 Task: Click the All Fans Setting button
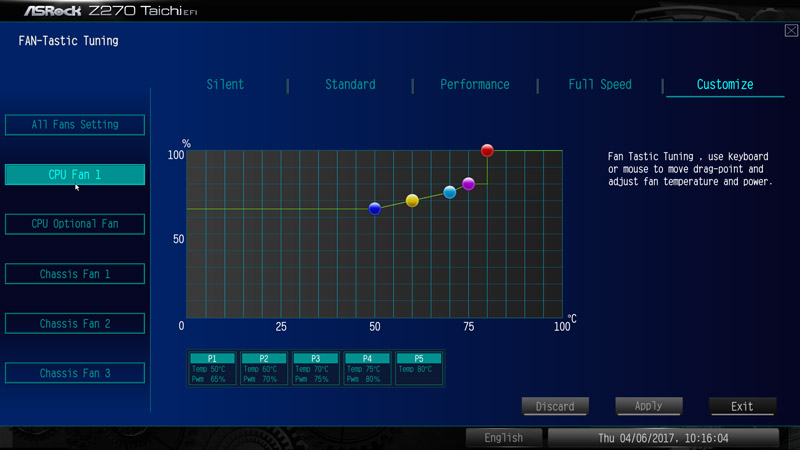point(75,124)
